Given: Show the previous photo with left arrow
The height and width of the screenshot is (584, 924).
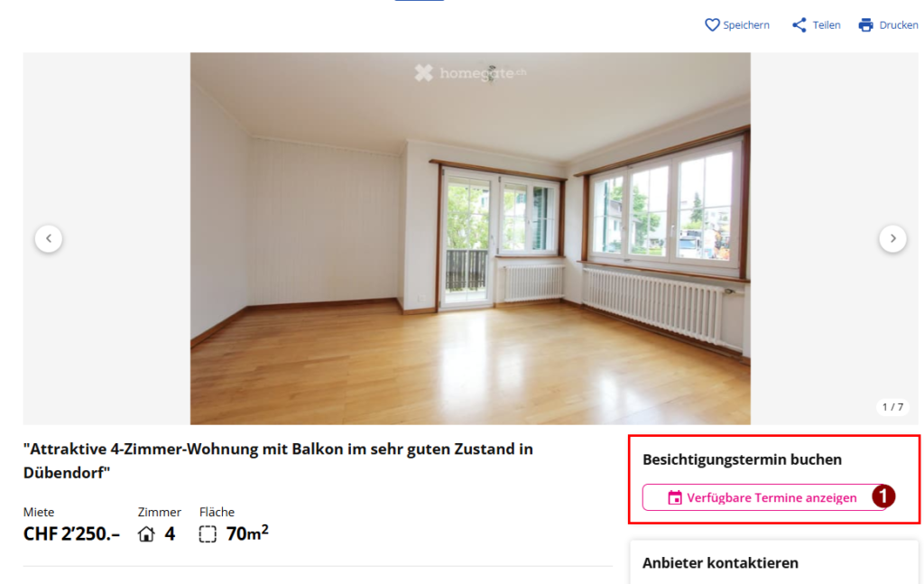Looking at the screenshot, I should point(49,238).
